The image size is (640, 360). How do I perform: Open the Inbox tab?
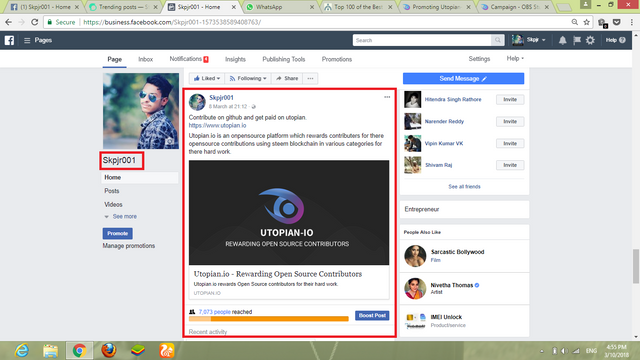pyautogui.click(x=145, y=59)
